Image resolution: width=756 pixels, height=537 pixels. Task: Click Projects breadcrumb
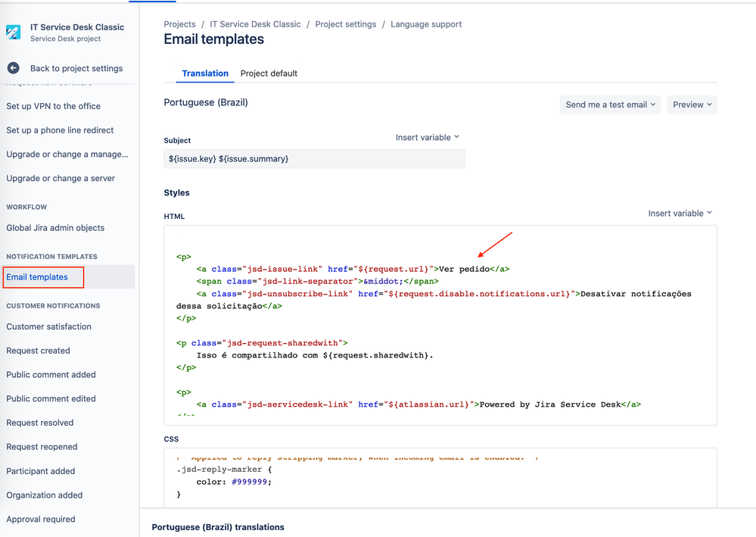(180, 24)
